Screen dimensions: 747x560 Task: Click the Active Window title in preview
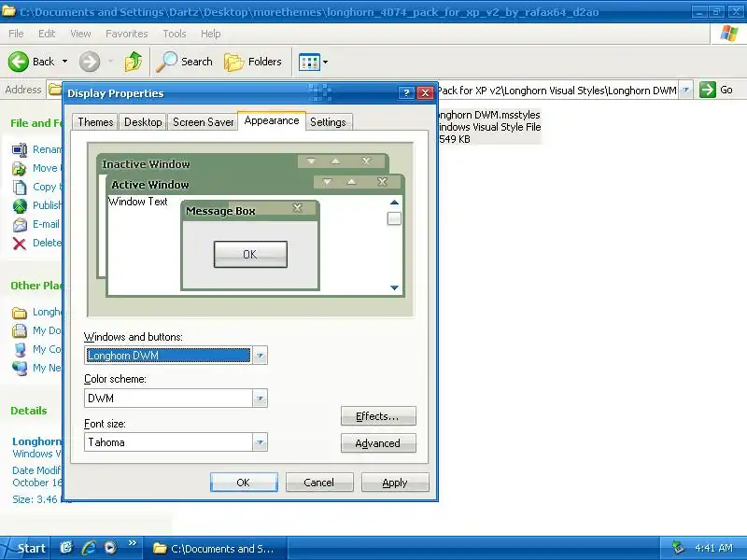click(x=150, y=185)
